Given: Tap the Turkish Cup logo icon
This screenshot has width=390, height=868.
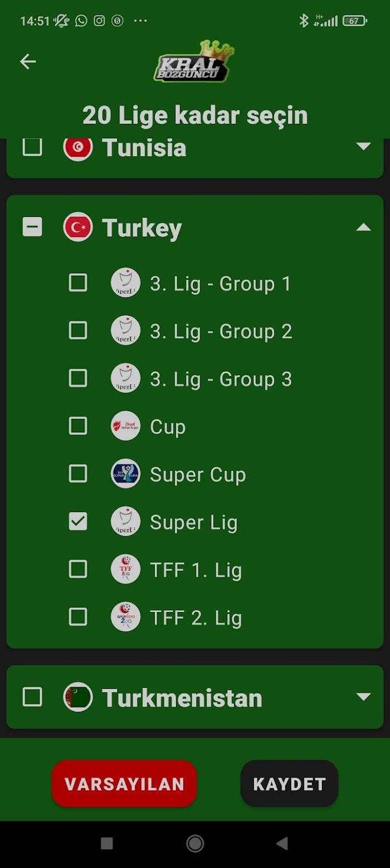Looking at the screenshot, I should (125, 426).
